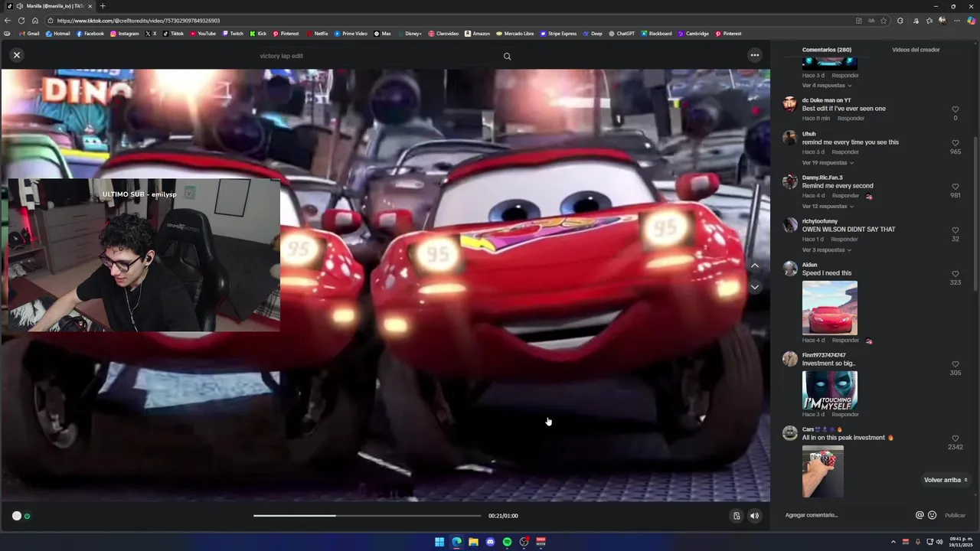Add page to favorites star icon
The image size is (980, 551).
[x=884, y=21]
